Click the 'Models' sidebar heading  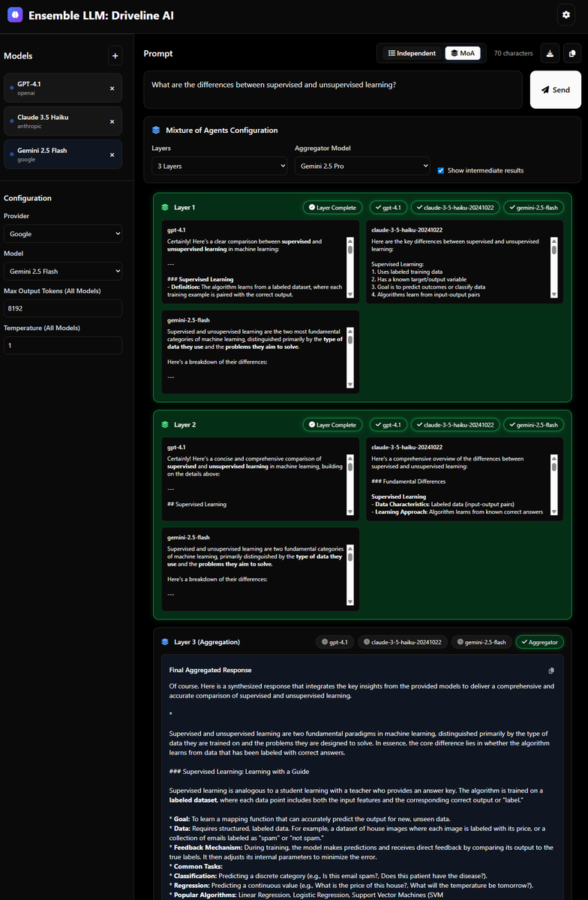[18, 55]
